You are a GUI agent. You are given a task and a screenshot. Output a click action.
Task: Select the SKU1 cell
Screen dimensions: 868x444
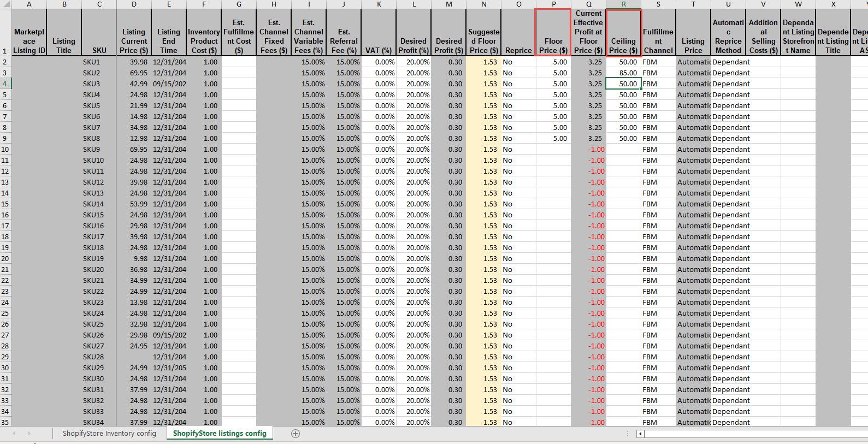(x=99, y=62)
